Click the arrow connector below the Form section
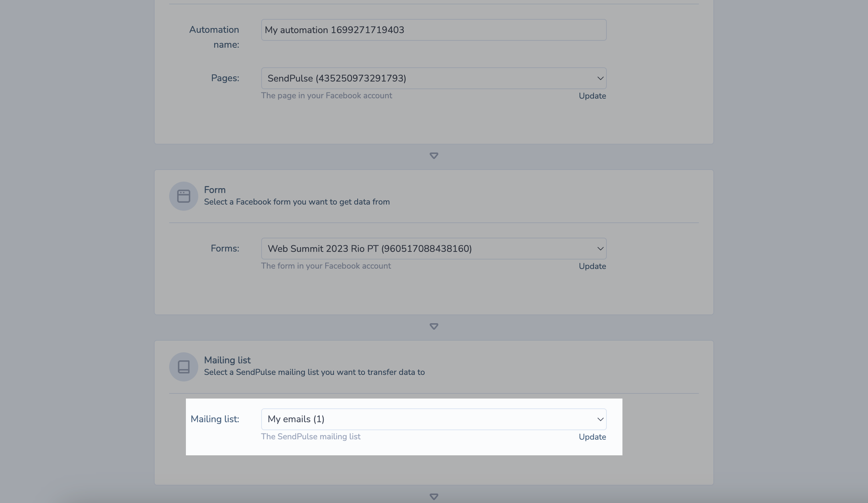Screen dimensions: 868x503 point(434,326)
